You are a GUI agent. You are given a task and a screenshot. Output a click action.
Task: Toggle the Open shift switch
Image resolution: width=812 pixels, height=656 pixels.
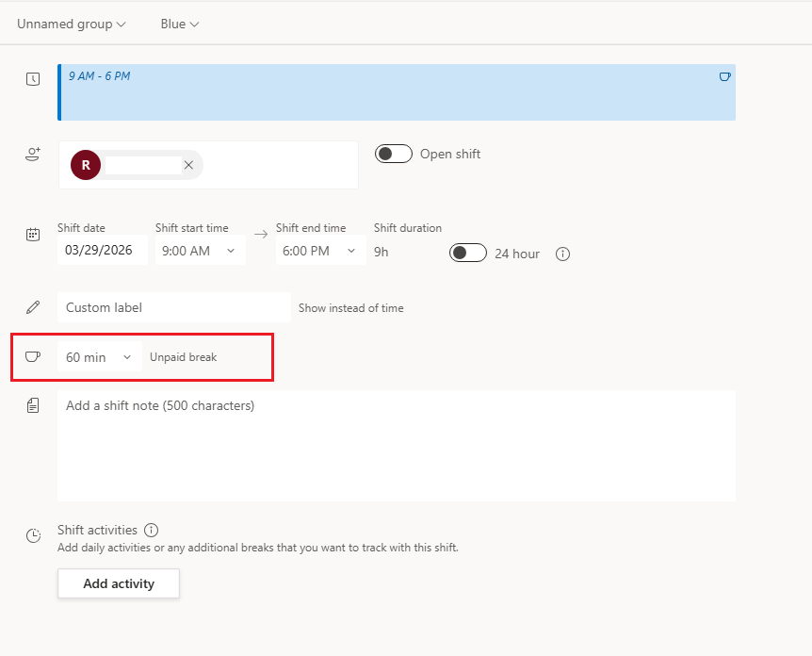[x=394, y=154]
